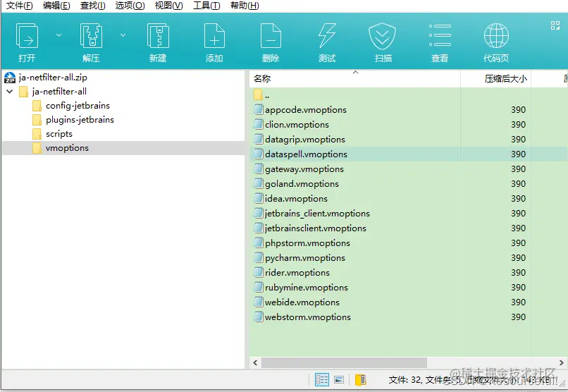Image resolution: width=568 pixels, height=392 pixels.
Task: Collapse the ja-netfilter-all tree node
Action: (10, 91)
